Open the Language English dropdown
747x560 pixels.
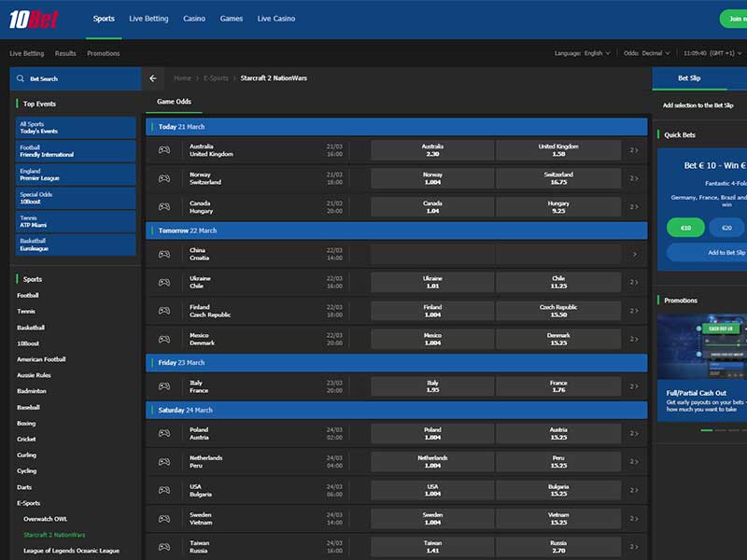582,53
